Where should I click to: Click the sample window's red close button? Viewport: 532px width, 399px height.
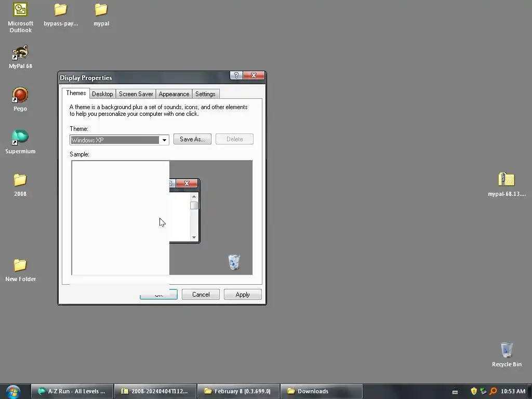point(187,183)
